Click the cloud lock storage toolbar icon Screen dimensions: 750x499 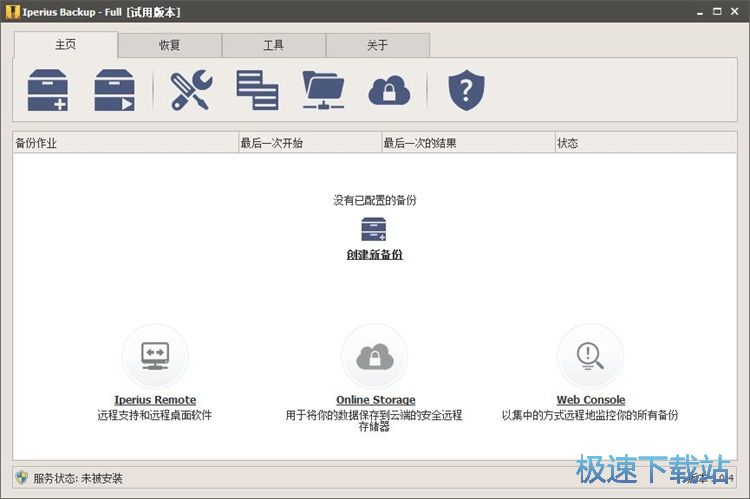coord(389,90)
